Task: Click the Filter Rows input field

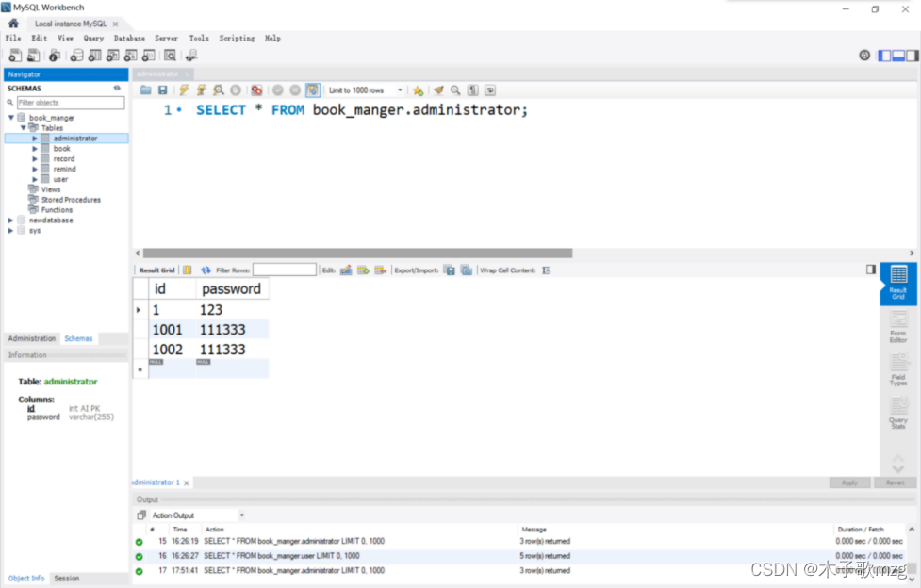Action: [285, 269]
